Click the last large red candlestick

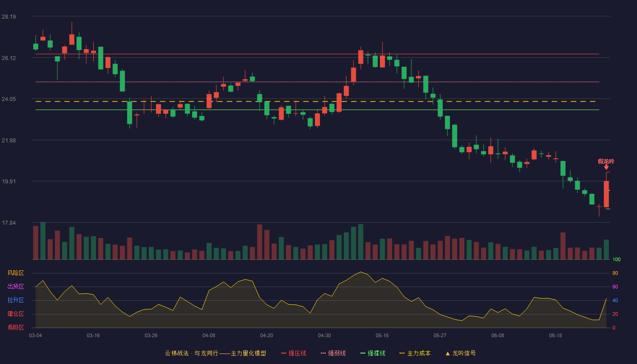(x=606, y=194)
